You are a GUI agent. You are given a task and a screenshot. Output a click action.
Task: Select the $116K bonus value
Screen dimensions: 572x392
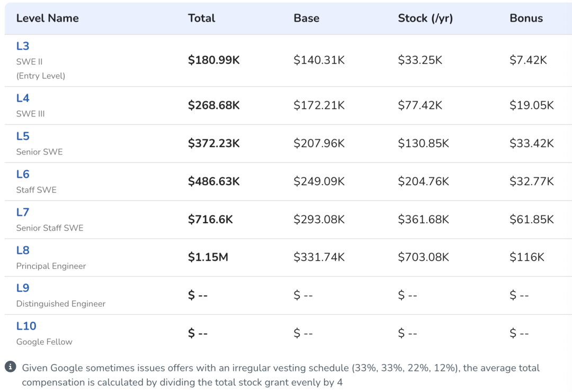pos(527,257)
